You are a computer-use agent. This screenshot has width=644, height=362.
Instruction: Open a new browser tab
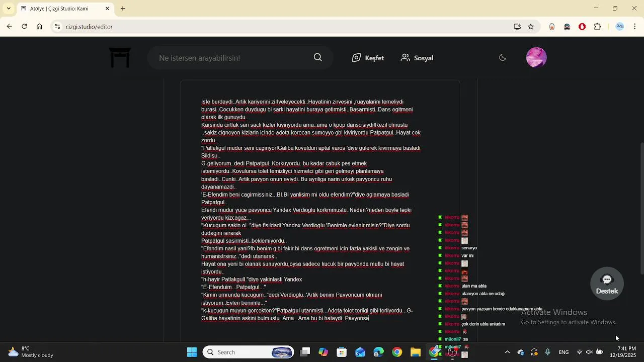[123, 9]
